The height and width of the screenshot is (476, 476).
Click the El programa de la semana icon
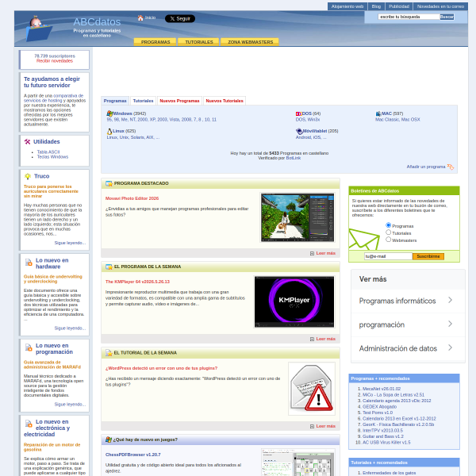click(109, 267)
